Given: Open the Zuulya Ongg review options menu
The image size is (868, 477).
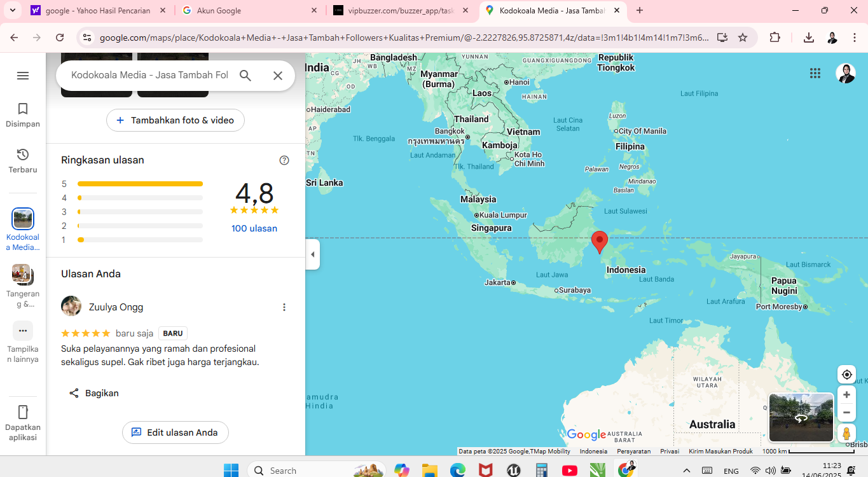Looking at the screenshot, I should (284, 307).
